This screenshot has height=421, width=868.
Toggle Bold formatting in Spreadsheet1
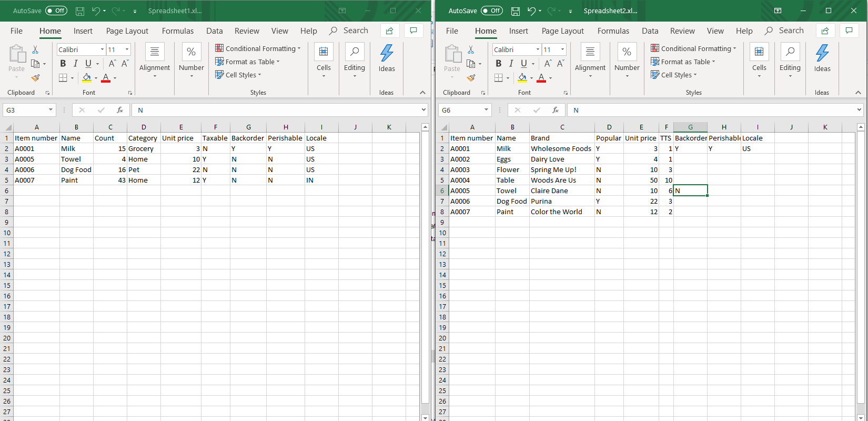[63, 64]
